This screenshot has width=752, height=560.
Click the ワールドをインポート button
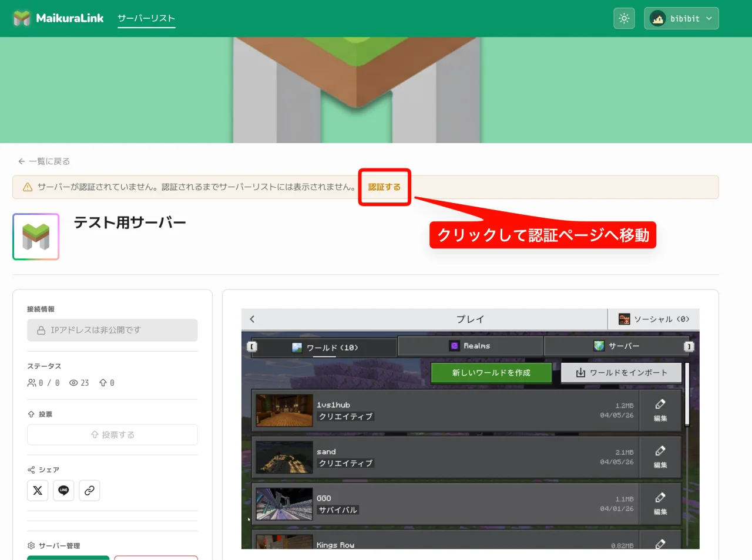tap(622, 373)
